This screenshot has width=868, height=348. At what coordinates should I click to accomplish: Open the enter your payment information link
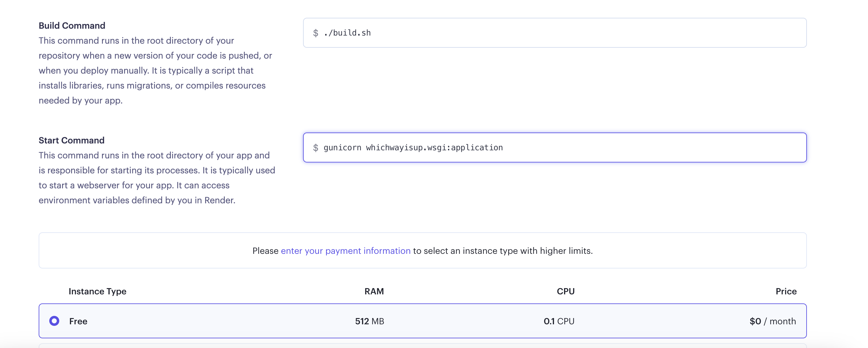pos(345,251)
